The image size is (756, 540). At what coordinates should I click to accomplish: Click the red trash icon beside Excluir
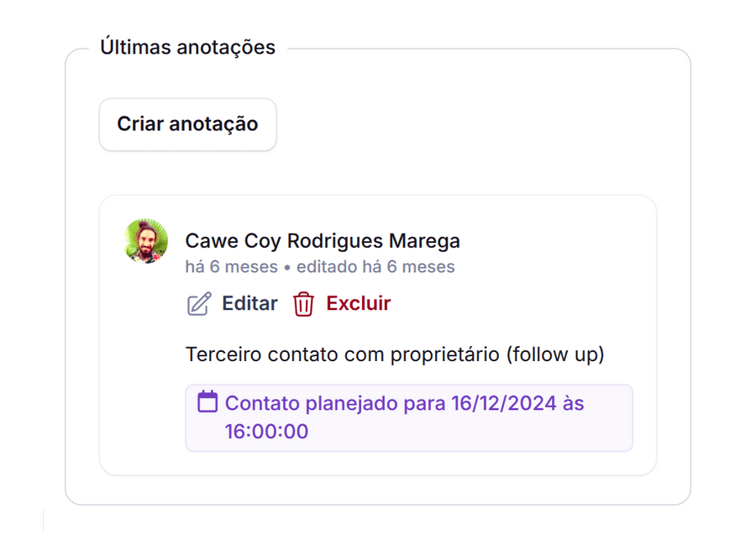[302, 303]
